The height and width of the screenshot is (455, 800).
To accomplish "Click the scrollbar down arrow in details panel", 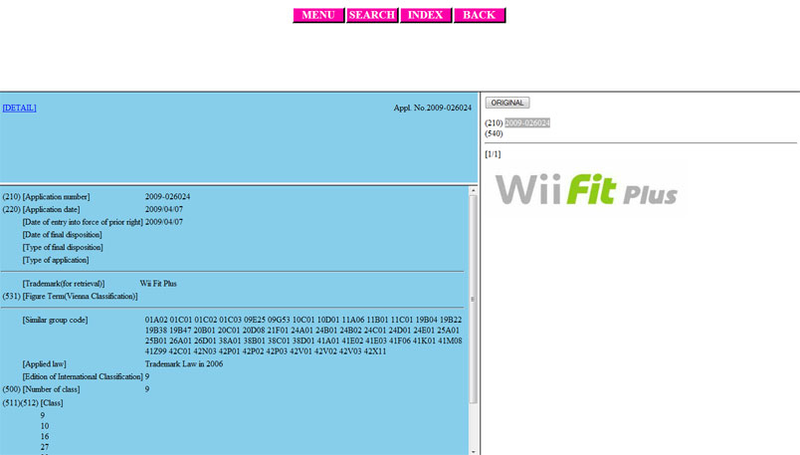I will 473,451.
